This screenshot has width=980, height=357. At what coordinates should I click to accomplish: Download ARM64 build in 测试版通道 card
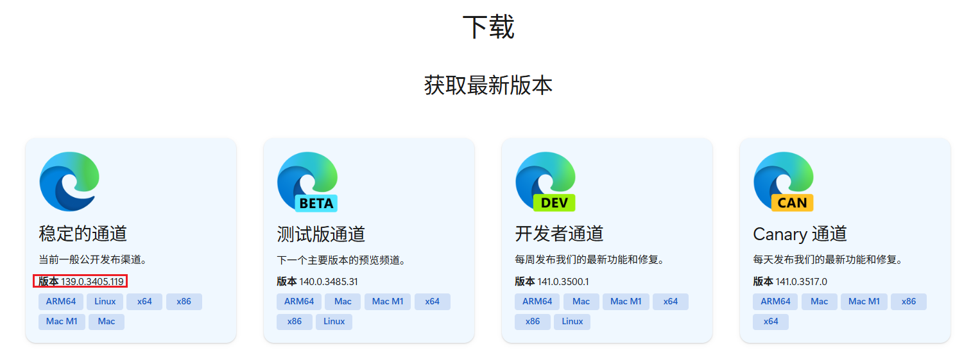point(299,302)
